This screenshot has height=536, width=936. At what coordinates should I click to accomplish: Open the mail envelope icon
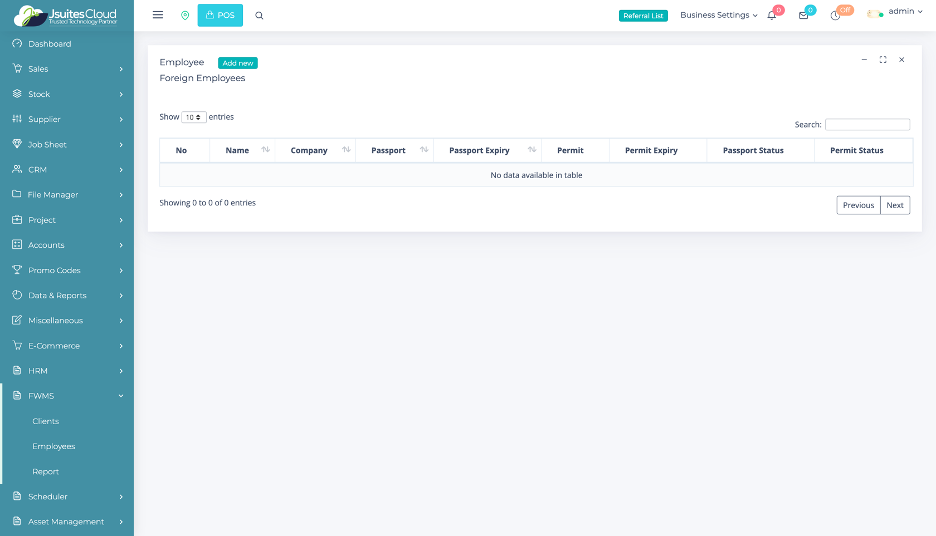tap(803, 15)
